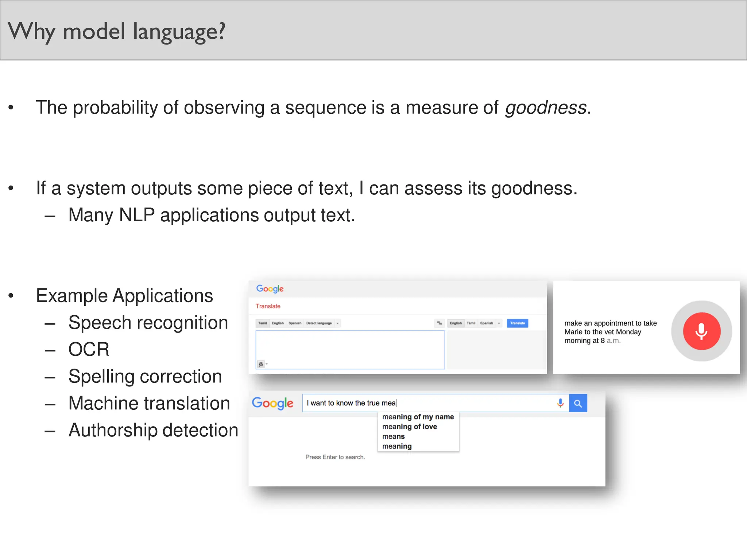Choose Detect language source option
Viewport: 747px width, 560px height.
(319, 323)
